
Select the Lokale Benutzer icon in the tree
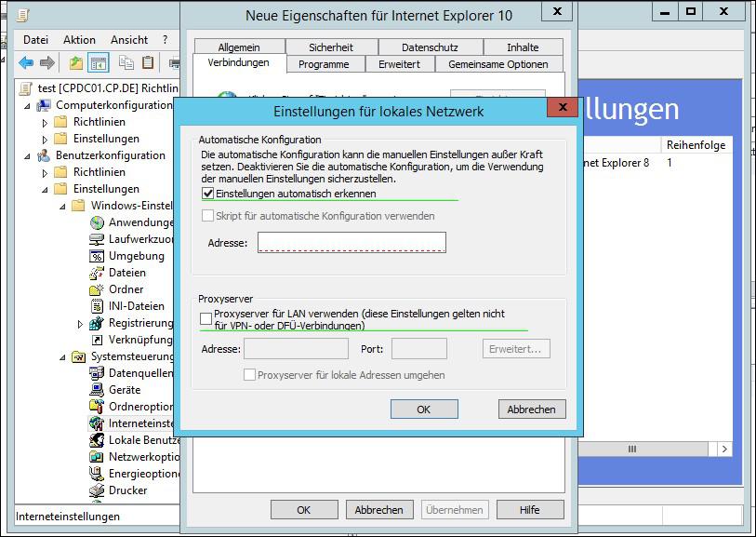(x=97, y=440)
